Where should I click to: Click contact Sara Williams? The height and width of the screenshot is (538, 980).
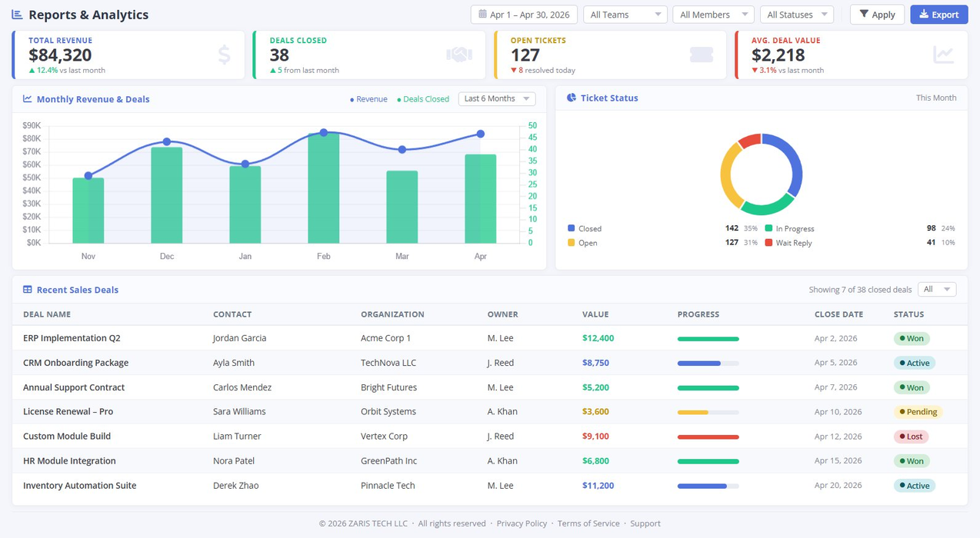pyautogui.click(x=239, y=412)
